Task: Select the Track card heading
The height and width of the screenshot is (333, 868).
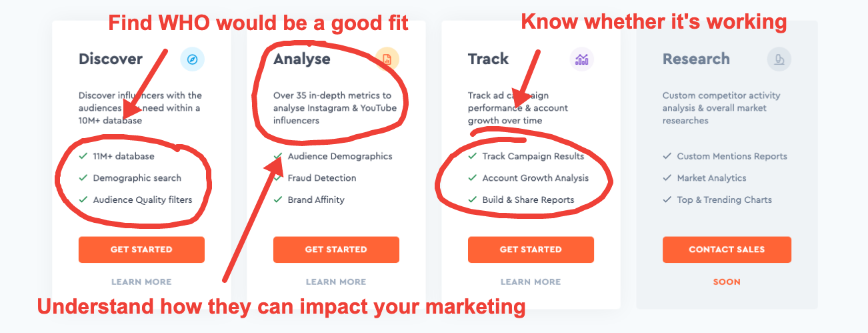Action: [x=488, y=59]
